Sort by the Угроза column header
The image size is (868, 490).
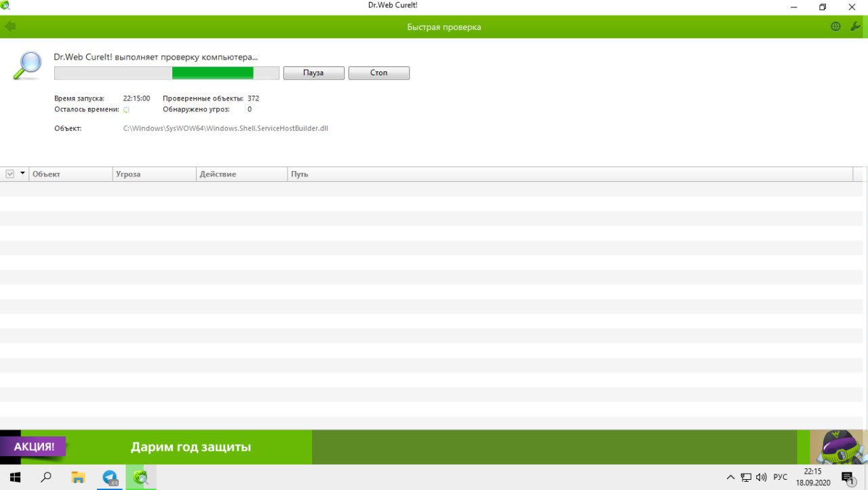155,174
